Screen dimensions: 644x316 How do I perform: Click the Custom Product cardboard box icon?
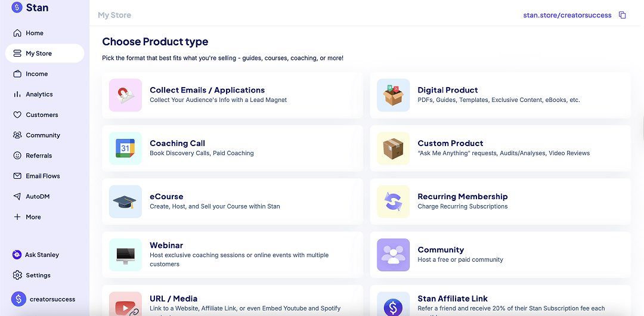[393, 148]
